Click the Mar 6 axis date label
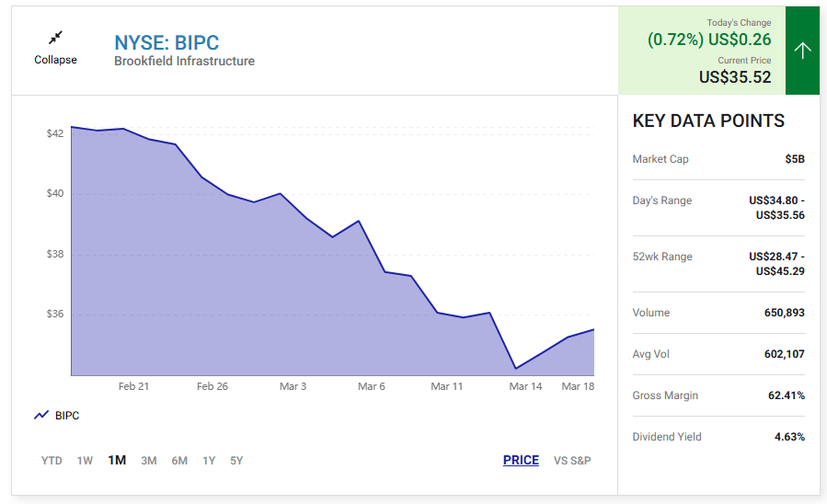 tap(372, 386)
